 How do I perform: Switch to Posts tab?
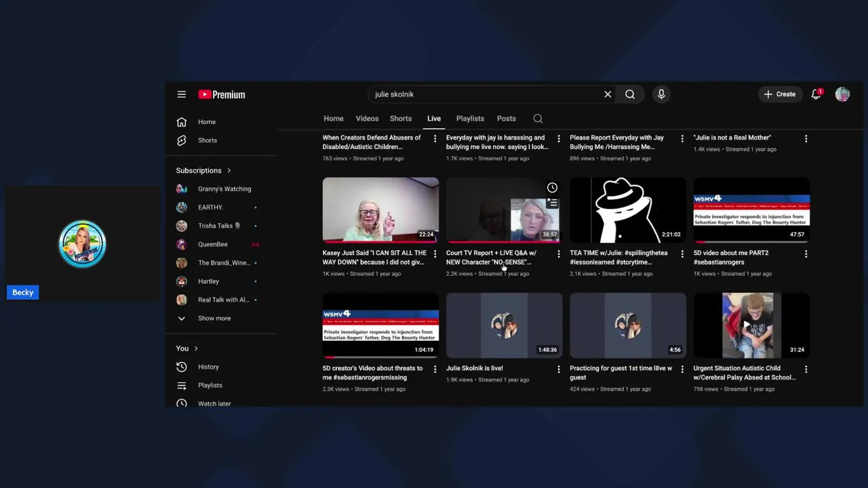pos(507,119)
